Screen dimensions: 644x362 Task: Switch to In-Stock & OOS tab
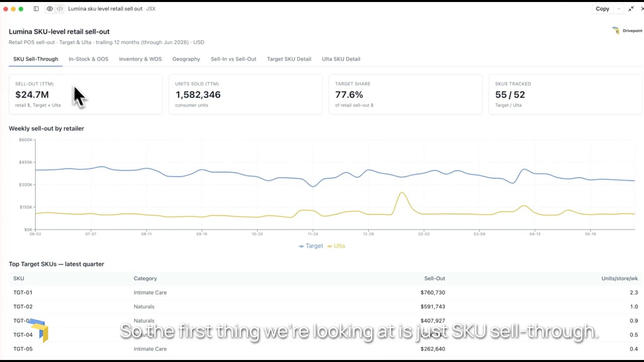click(89, 59)
